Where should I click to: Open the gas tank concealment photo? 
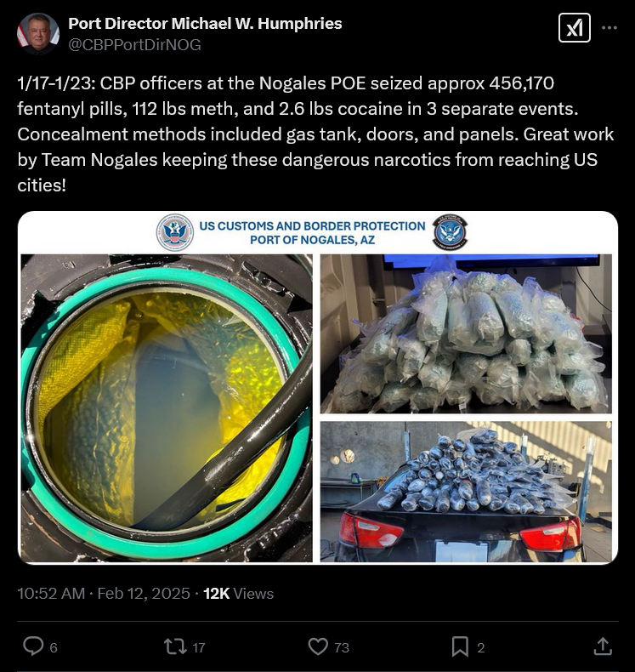coord(167,408)
